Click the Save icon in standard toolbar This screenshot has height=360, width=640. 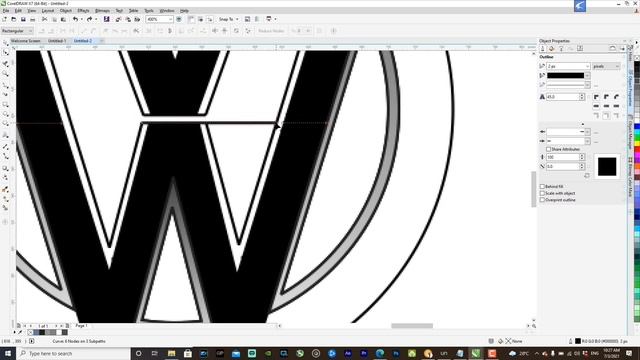point(23,19)
